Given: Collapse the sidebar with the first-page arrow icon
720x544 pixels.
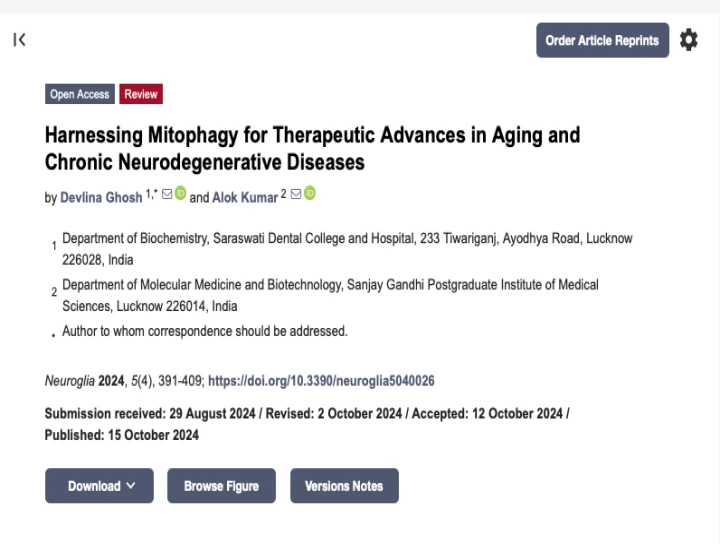Looking at the screenshot, I should coord(19,40).
